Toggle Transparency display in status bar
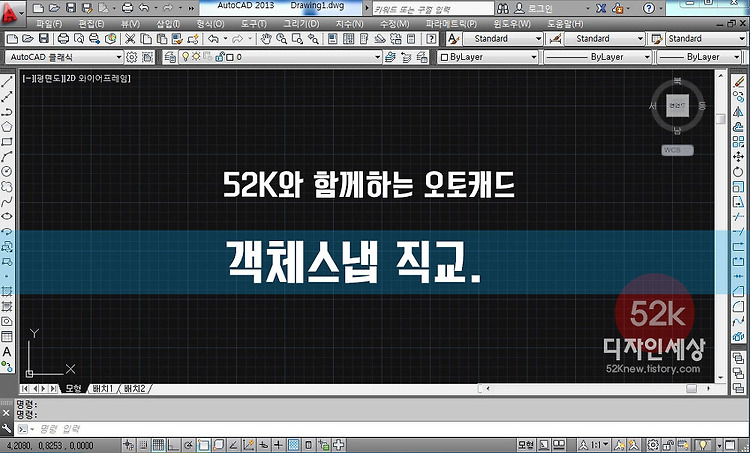This screenshot has height=453, width=750. pos(294,445)
